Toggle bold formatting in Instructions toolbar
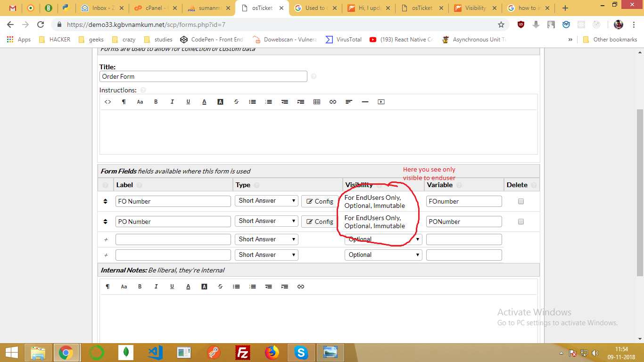This screenshot has height=362, width=644. tap(156, 101)
